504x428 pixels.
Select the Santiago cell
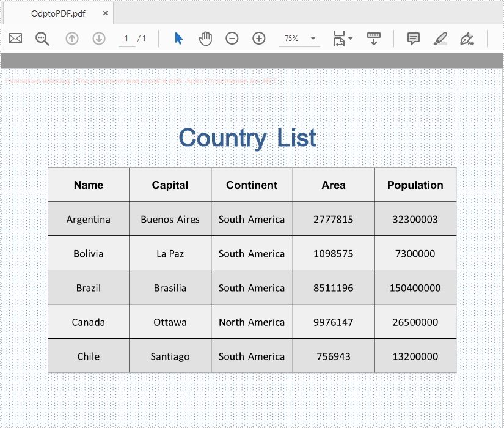(170, 356)
